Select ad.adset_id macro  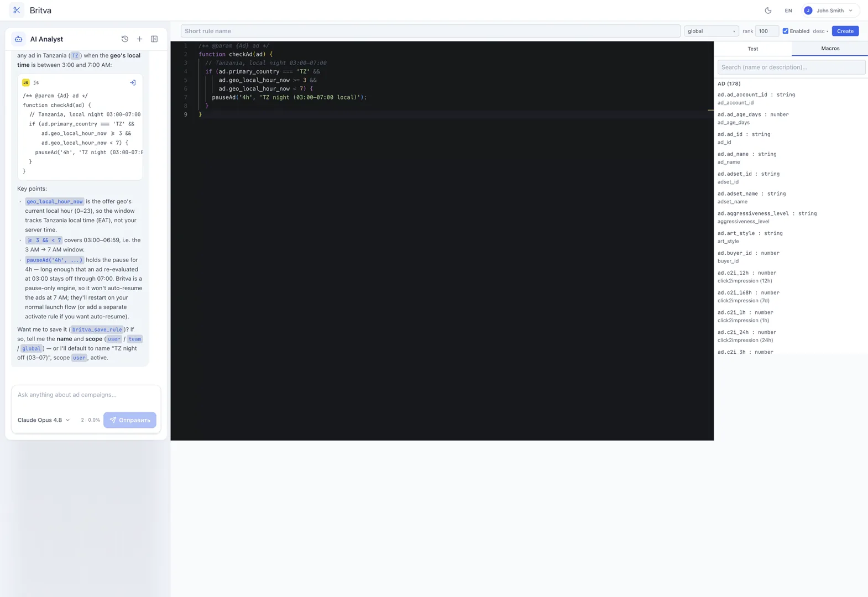click(791, 177)
